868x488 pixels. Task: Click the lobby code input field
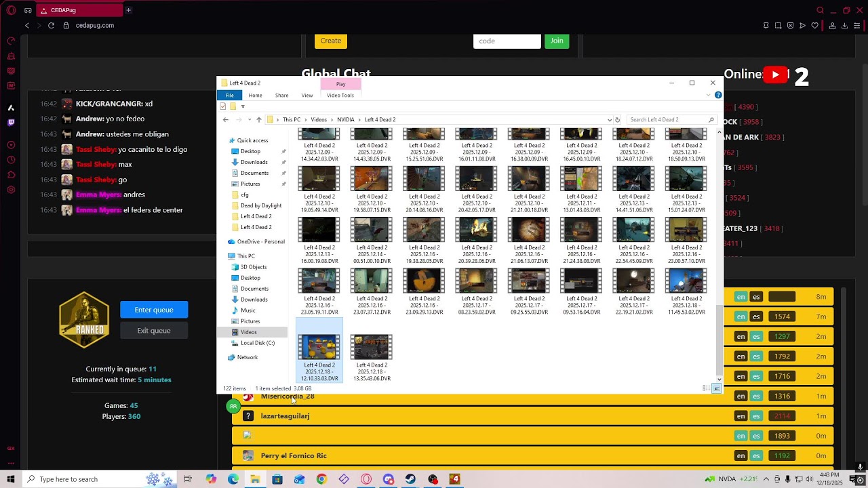coord(507,41)
